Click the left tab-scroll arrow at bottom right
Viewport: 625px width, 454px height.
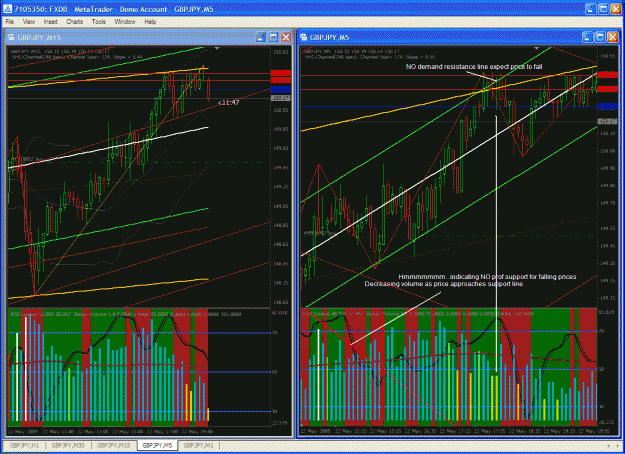coord(609,446)
